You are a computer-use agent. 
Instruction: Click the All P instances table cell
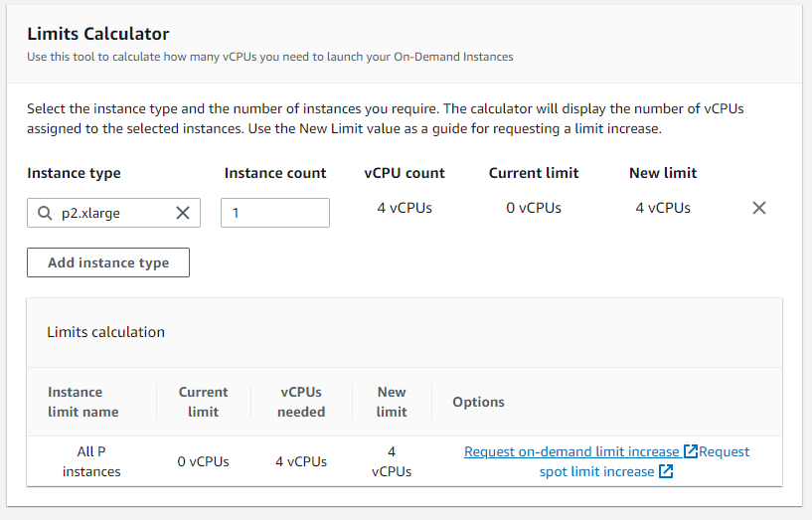[x=91, y=461]
